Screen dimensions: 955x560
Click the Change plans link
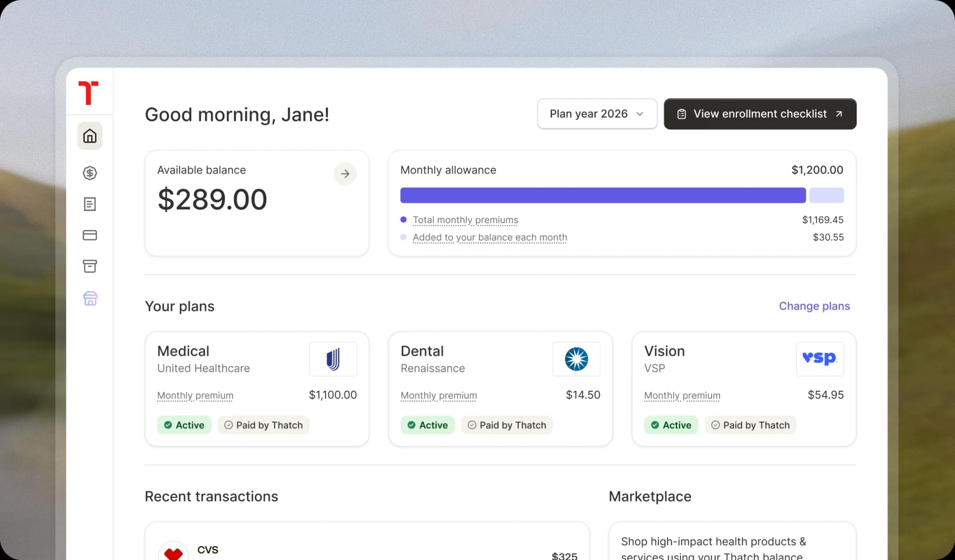click(814, 306)
